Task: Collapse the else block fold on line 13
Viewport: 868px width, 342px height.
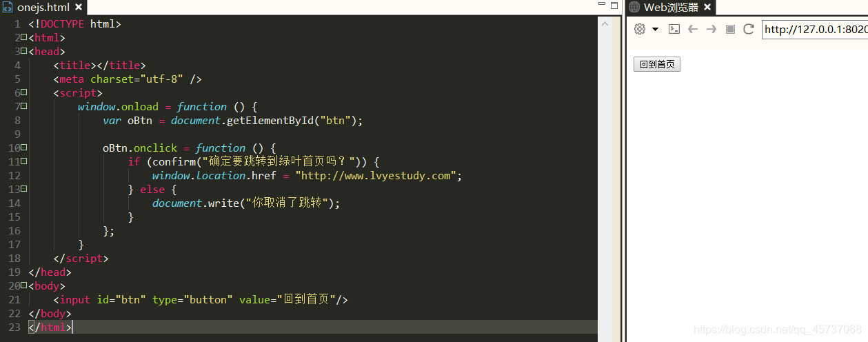Action: [24, 189]
